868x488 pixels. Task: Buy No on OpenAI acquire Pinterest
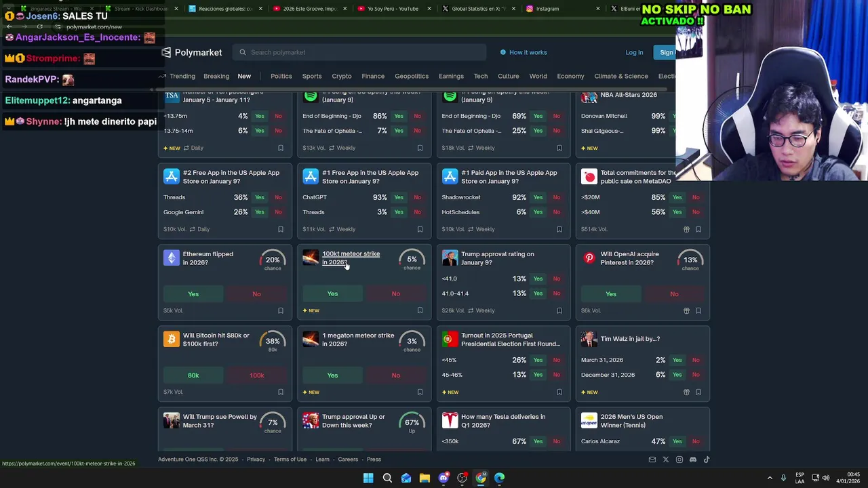click(674, 293)
